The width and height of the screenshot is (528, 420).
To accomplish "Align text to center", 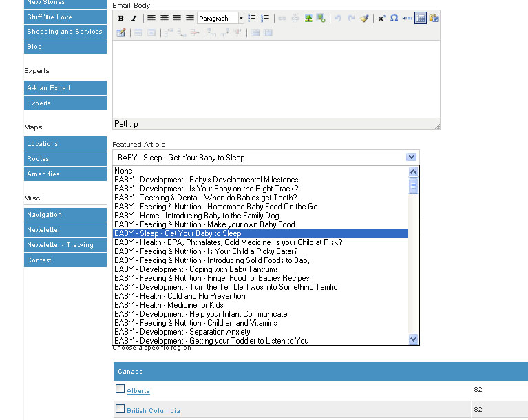I will point(163,19).
